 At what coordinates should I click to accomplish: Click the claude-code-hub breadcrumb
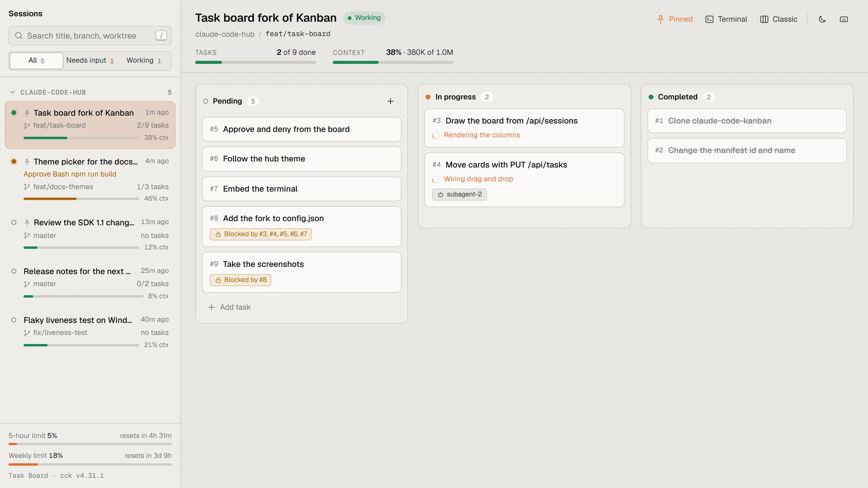(225, 34)
